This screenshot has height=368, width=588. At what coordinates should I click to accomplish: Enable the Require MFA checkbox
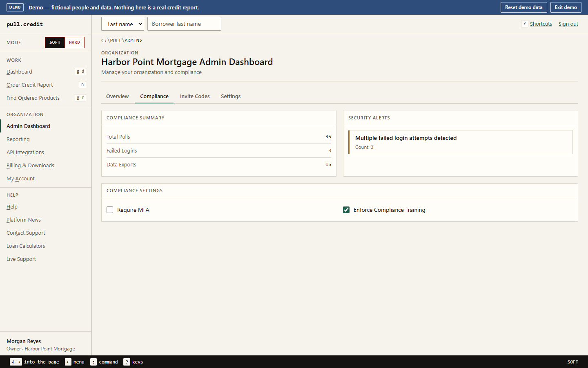click(x=110, y=210)
